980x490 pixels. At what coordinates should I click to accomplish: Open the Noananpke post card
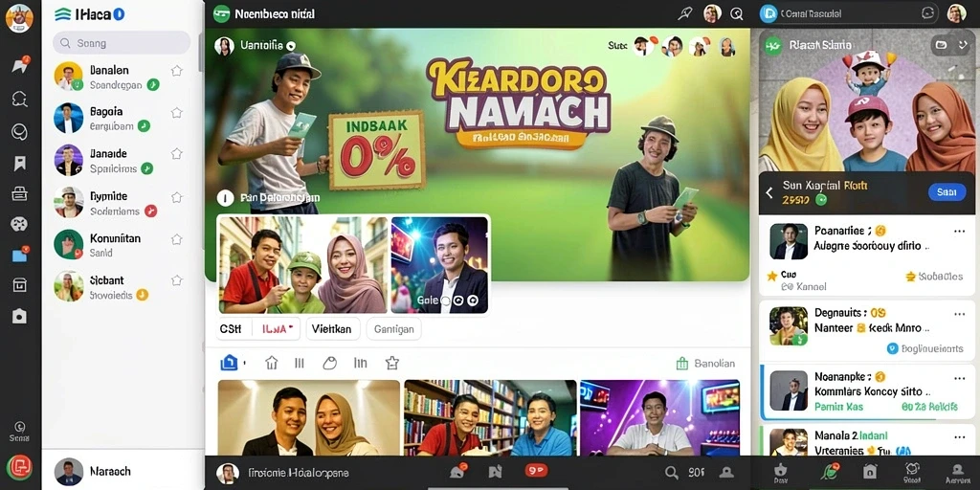pyautogui.click(x=867, y=391)
